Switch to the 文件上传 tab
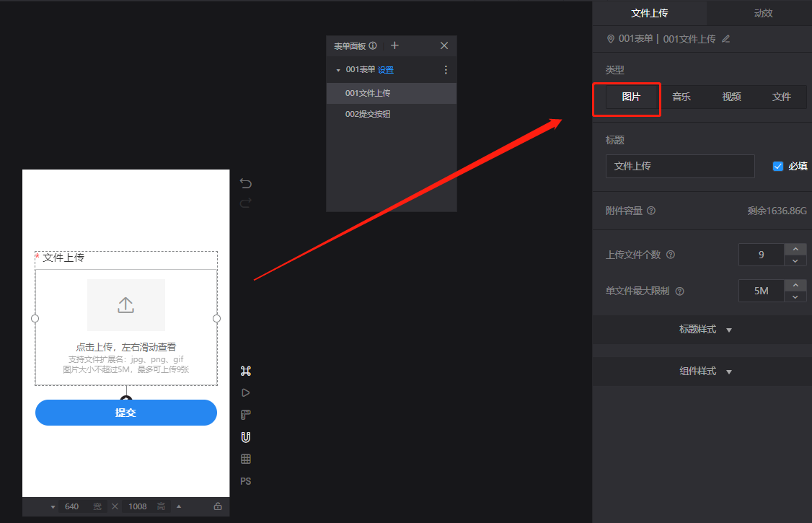Viewport: 812px width, 523px height. pos(650,13)
